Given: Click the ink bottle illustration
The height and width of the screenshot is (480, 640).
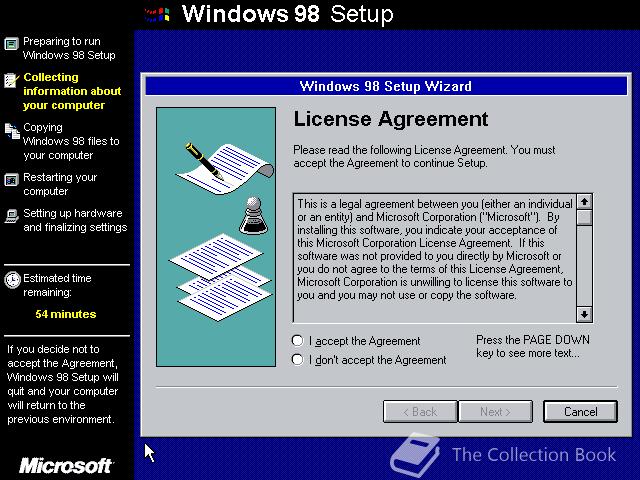Looking at the screenshot, I should 253,216.
